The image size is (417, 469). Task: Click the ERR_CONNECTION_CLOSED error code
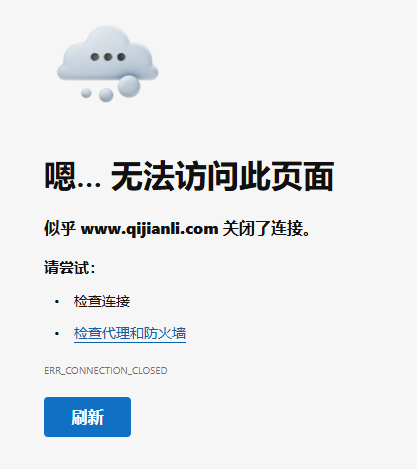coord(106,371)
